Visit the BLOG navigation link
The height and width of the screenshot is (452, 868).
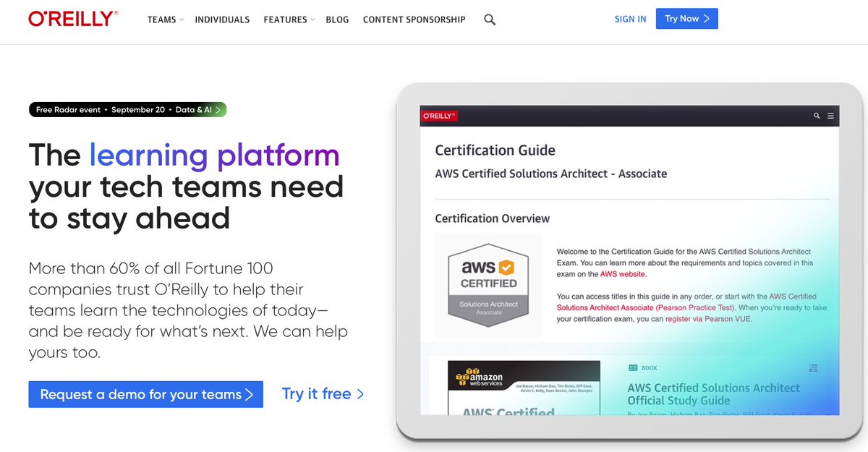(337, 20)
